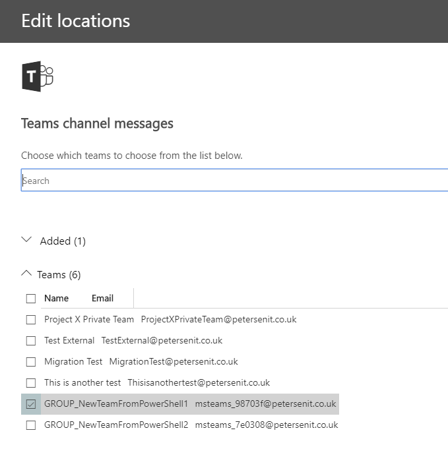Click MigrationTest@petersenit.co.uk email
The image size is (448, 476).
174,361
